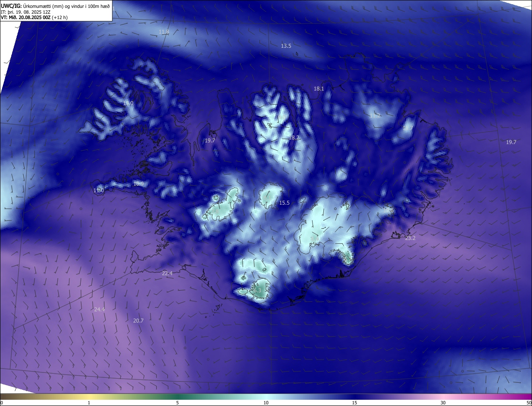
Task: Click the 11.8 value on the map
Action: coord(164,32)
